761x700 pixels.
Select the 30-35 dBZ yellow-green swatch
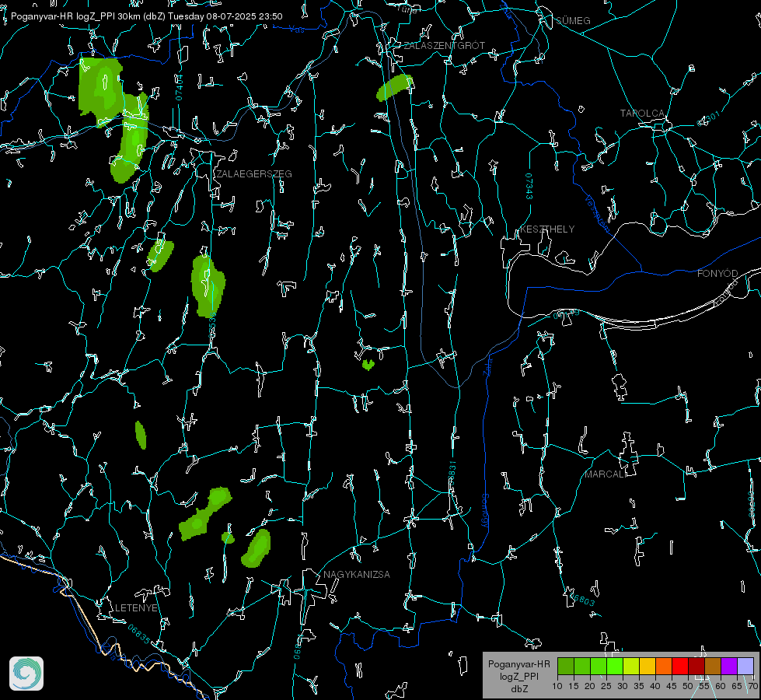[631, 667]
